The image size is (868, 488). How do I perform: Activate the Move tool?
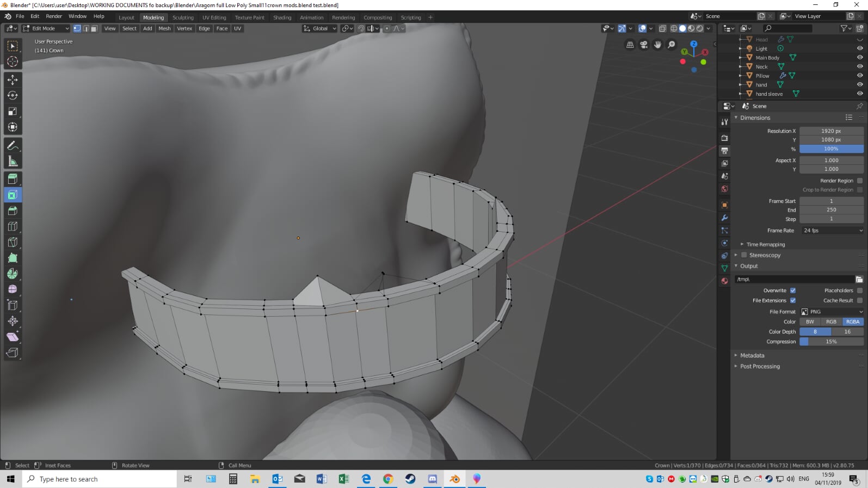13,79
